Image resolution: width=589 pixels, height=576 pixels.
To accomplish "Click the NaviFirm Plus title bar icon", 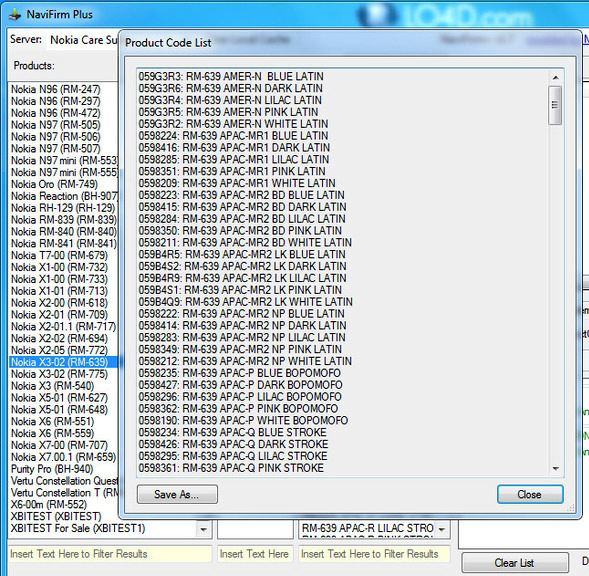I will click(15, 15).
